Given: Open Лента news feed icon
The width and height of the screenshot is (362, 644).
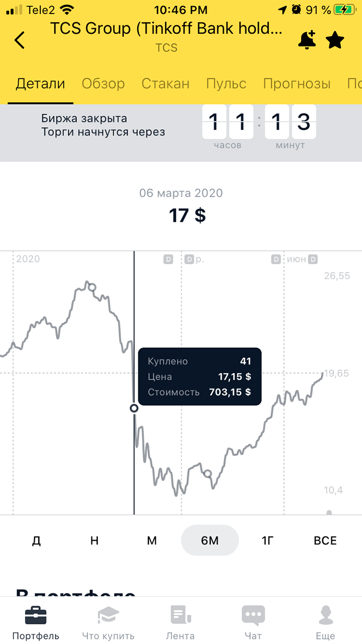Looking at the screenshot, I should pyautogui.click(x=180, y=616).
